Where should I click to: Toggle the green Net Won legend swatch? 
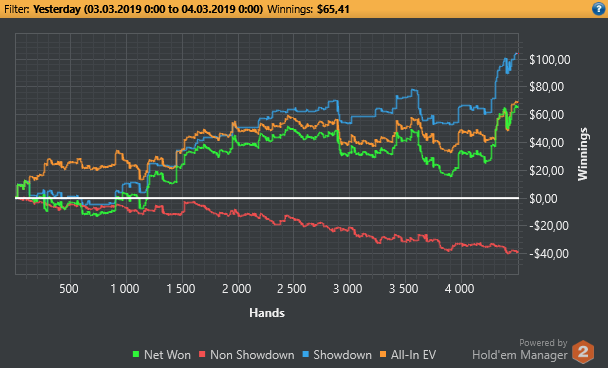coord(136,354)
